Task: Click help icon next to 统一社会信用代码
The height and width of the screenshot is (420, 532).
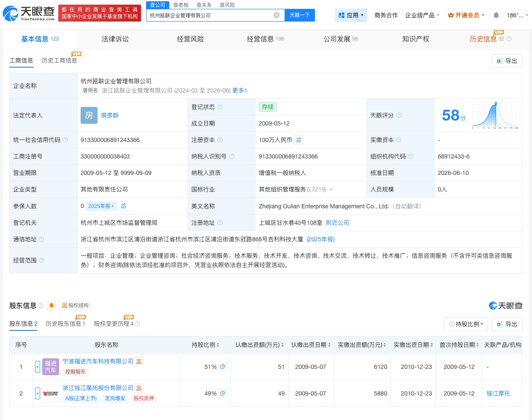Action: (x=65, y=140)
